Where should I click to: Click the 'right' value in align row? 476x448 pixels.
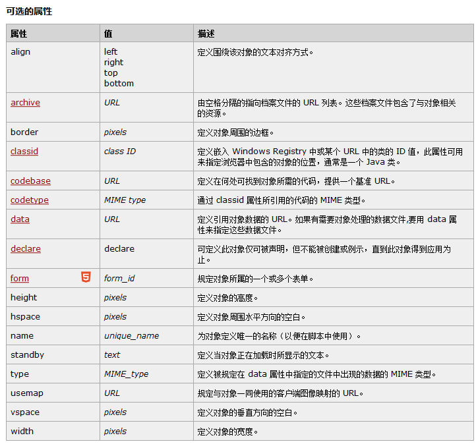113,63
